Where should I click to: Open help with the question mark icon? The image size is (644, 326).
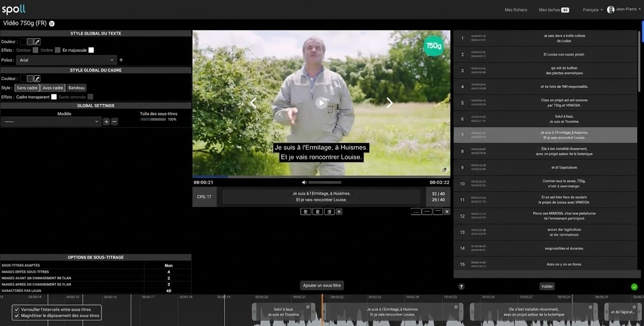(x=461, y=287)
